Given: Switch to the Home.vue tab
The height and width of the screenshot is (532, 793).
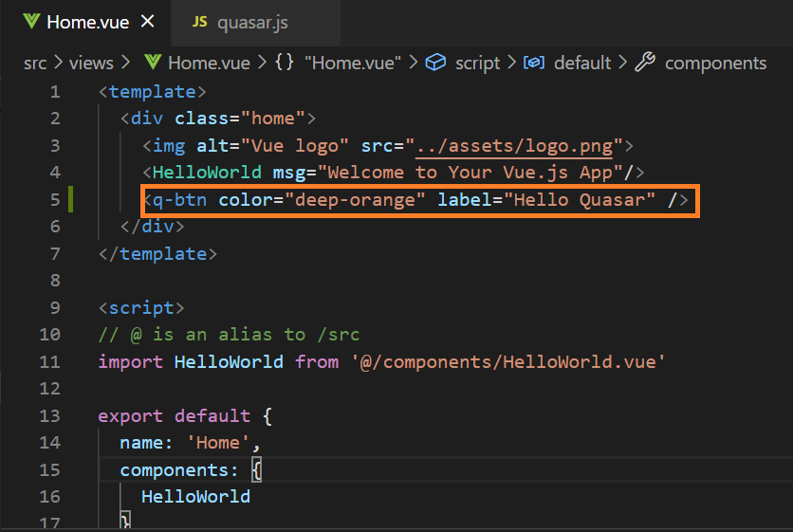Looking at the screenshot, I should 87,22.
